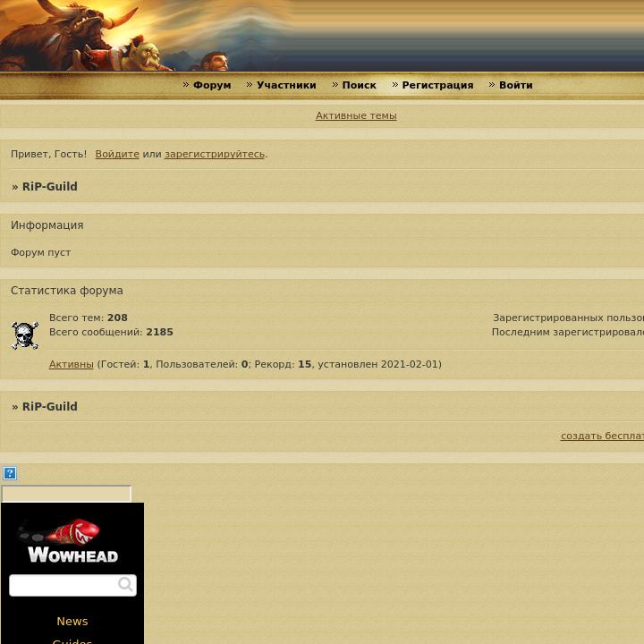
Task: Focus the Wowhead search field
Action: pyautogui.click(x=72, y=585)
